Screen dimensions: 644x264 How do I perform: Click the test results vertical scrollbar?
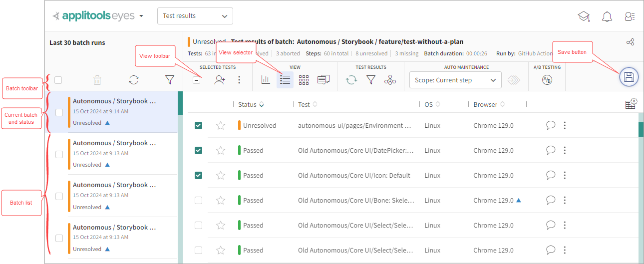[641, 190]
